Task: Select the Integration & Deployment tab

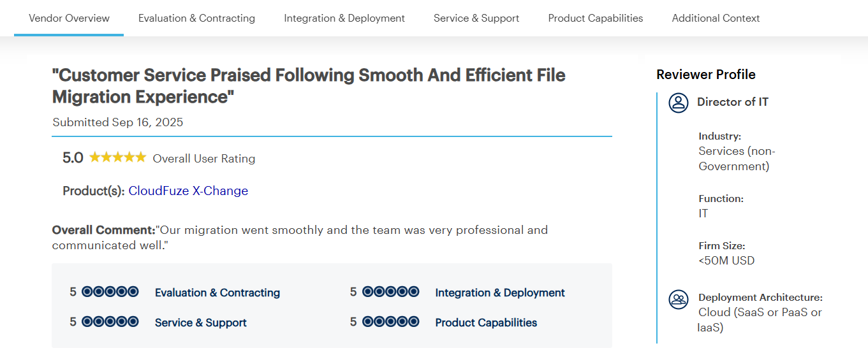Action: click(344, 18)
